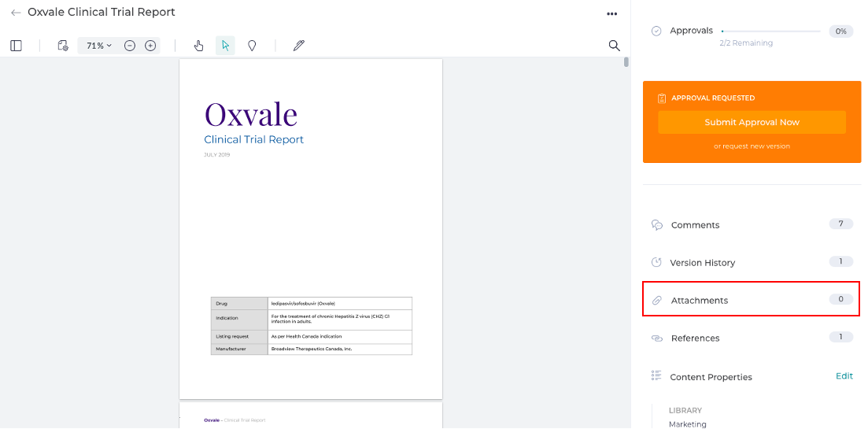
Task: Click the Oxvale Clinical Trial Report title
Action: pos(102,12)
